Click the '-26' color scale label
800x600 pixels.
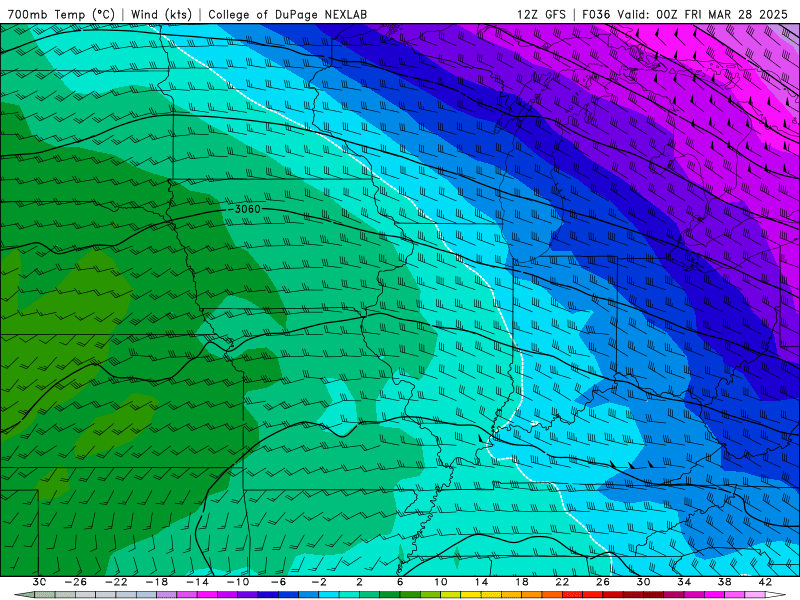pyautogui.click(x=76, y=582)
